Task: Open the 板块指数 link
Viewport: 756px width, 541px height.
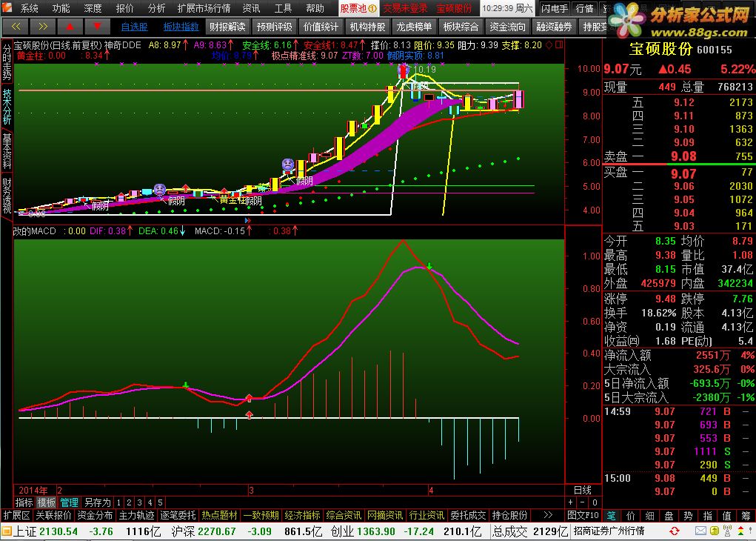Action: (181, 27)
